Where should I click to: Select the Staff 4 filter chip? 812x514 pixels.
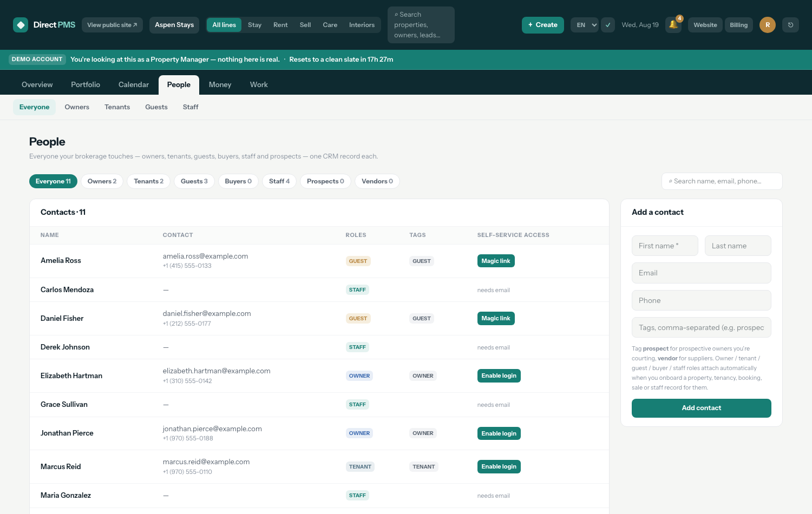point(279,181)
